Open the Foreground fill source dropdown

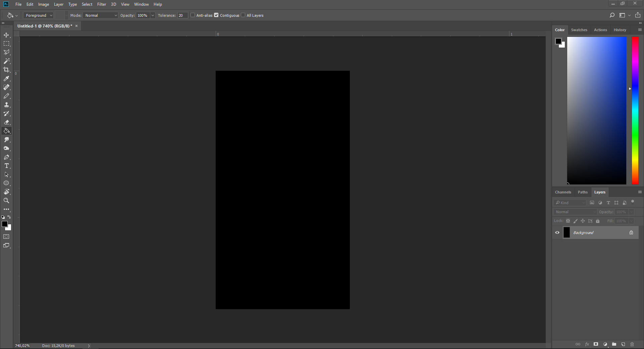pos(39,15)
